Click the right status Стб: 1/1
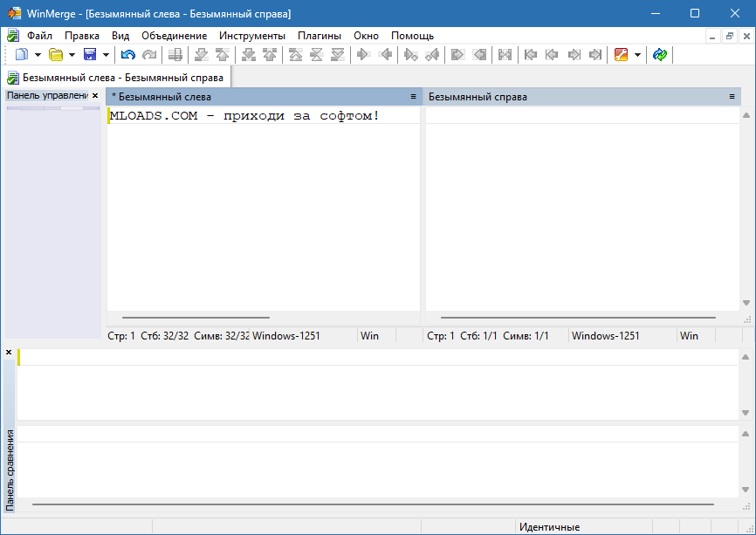The image size is (756, 535). tap(478, 335)
